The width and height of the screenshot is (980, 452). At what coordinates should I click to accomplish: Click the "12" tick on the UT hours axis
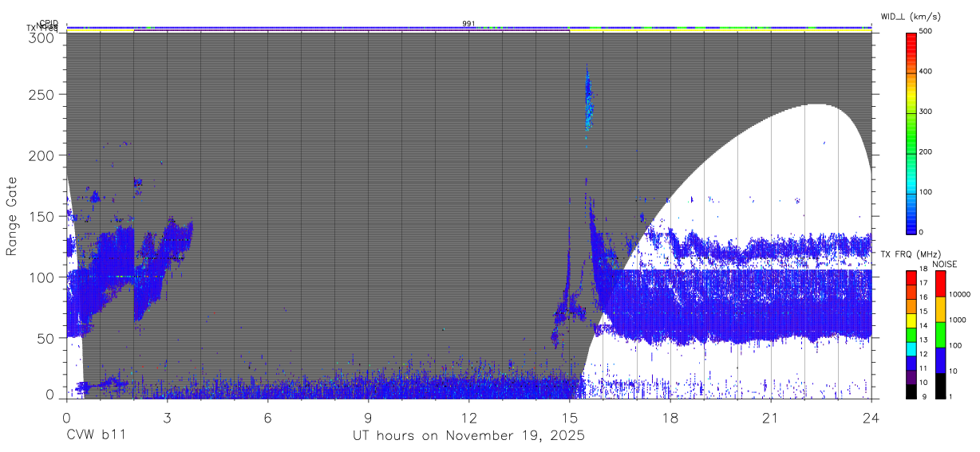(468, 417)
